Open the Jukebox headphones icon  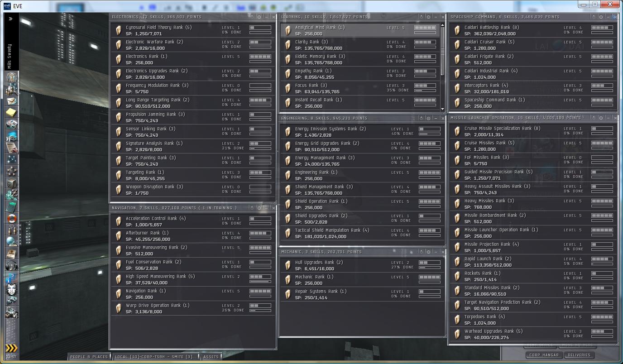(x=11, y=266)
